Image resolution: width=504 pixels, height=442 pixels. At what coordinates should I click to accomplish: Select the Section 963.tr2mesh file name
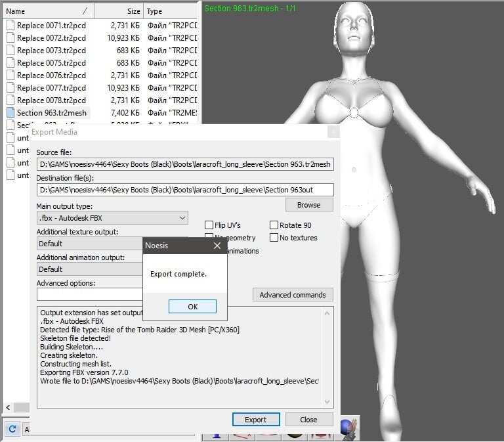tap(52, 113)
